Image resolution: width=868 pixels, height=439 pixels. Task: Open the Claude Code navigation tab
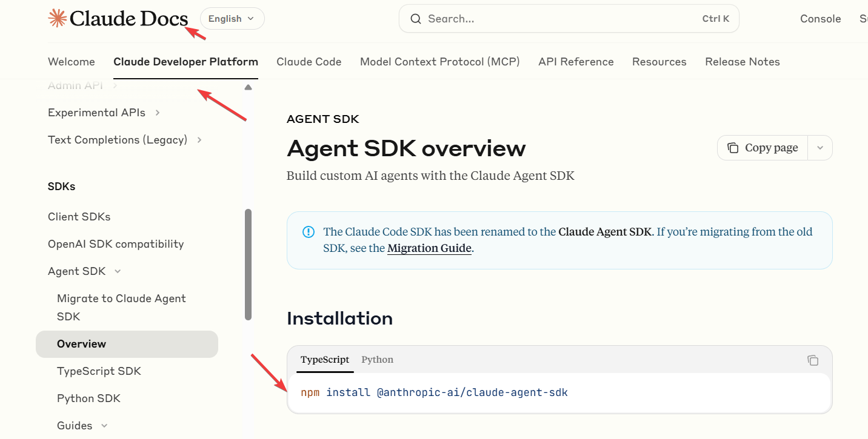click(x=309, y=61)
